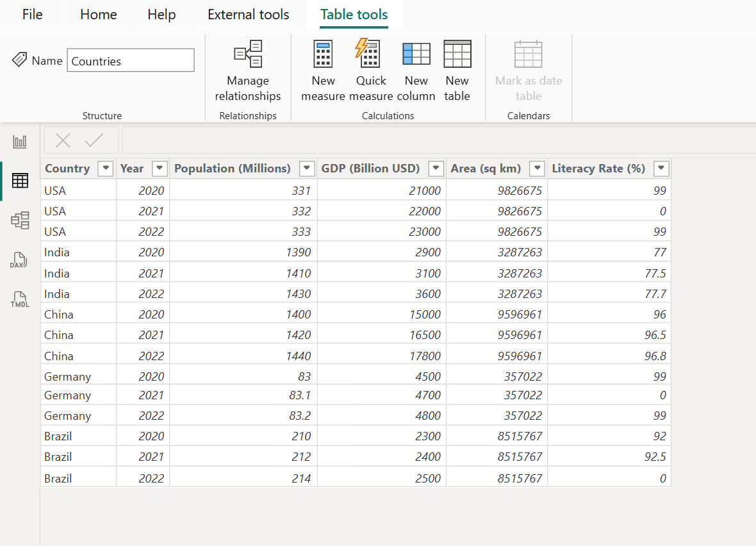Image resolution: width=756 pixels, height=546 pixels.
Task: Open the Literacy Rate (%) filter dropdown
Action: point(661,169)
